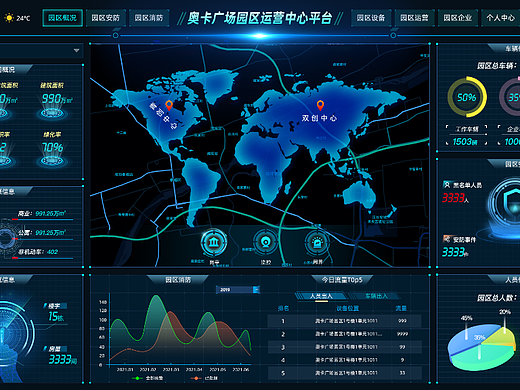The height and width of the screenshot is (390, 520).
Task: Click ranking row 2 with flow 9999
Action: tap(344, 334)
